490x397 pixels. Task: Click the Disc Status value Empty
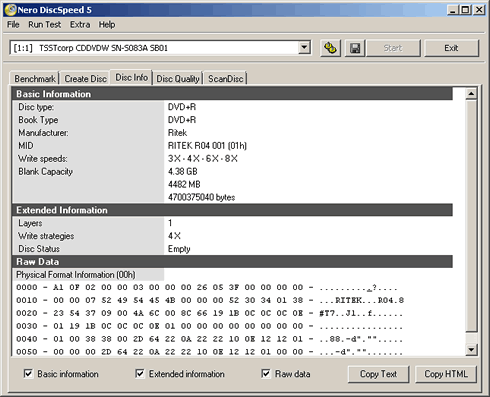tap(179, 249)
